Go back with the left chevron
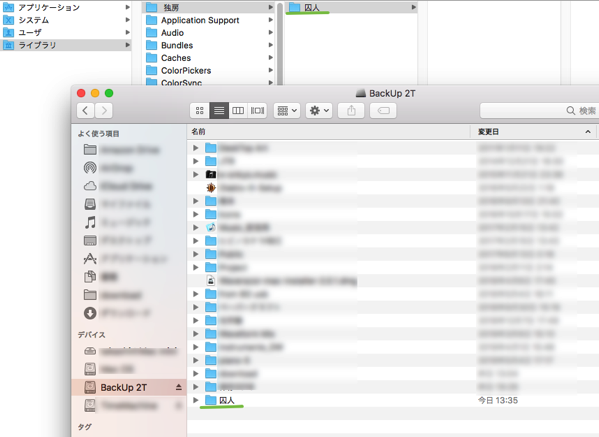 point(86,111)
